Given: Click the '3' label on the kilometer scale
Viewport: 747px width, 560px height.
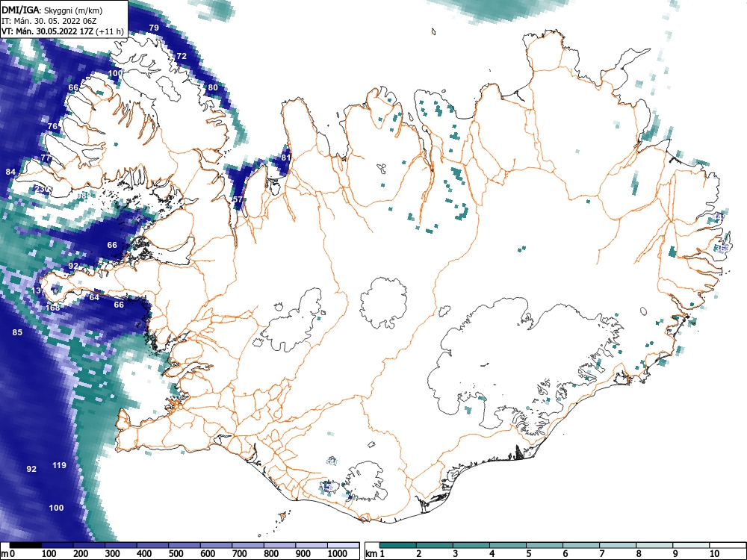Looking at the screenshot, I should coord(456,554).
